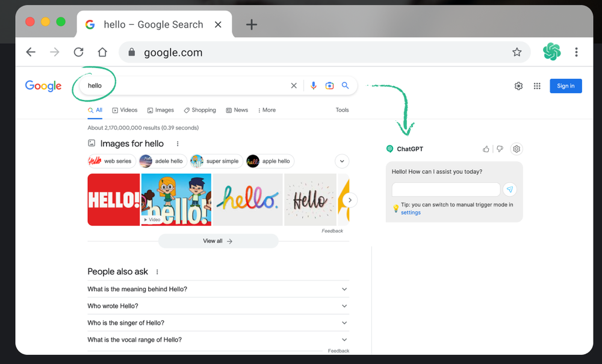Click Feedback below the image results
This screenshot has height=364, width=602.
click(x=332, y=231)
